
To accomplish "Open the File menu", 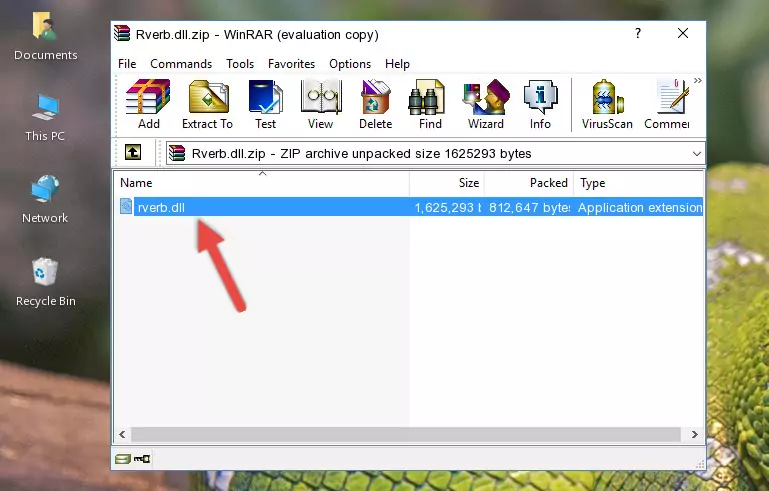I will click(127, 64).
